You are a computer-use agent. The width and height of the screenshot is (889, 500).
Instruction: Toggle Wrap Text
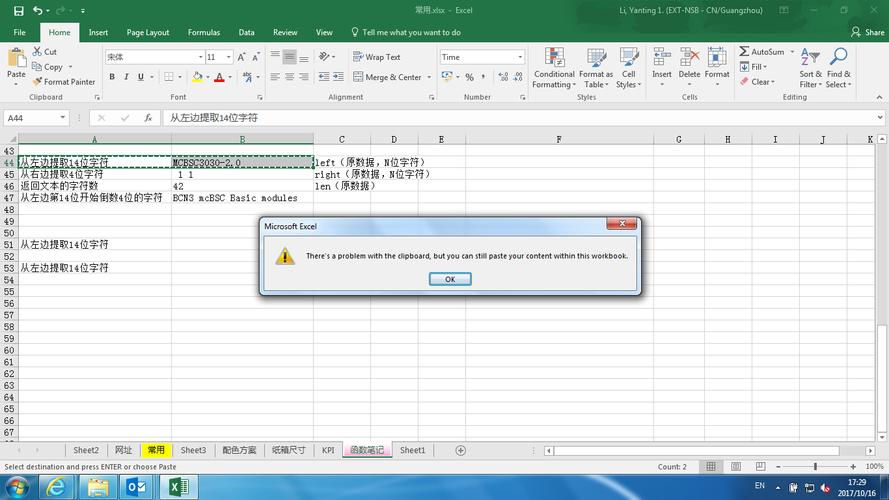pyautogui.click(x=376, y=57)
